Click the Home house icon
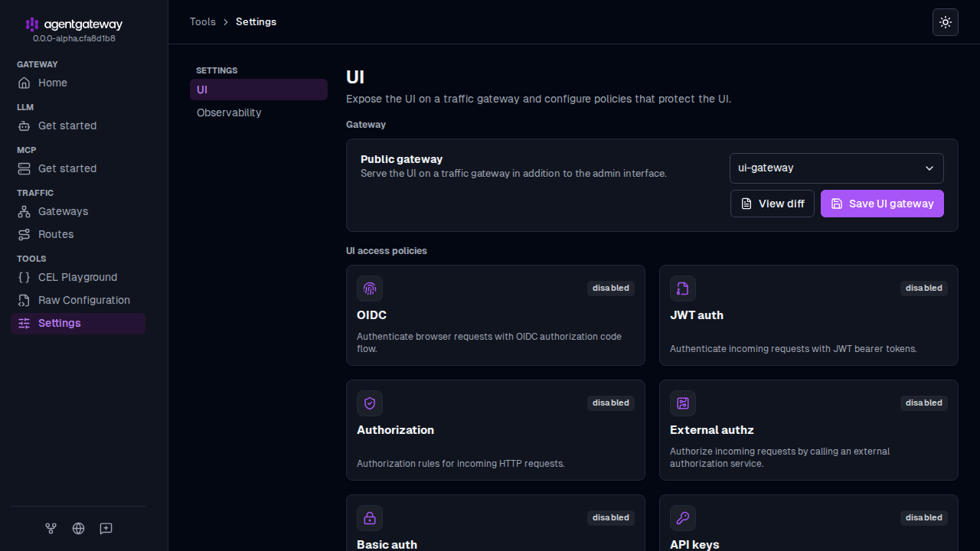The height and width of the screenshot is (551, 980). click(24, 83)
